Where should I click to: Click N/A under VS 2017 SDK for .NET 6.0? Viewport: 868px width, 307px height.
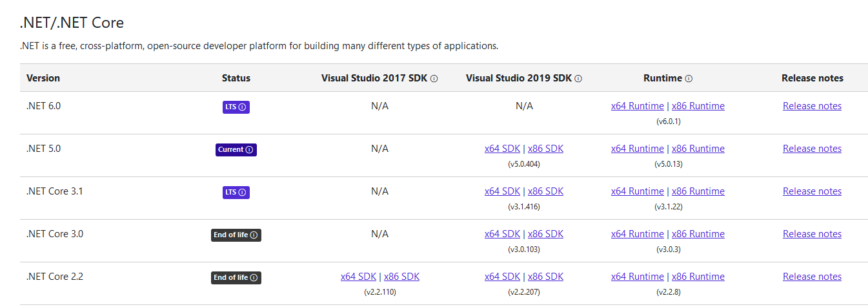(380, 106)
